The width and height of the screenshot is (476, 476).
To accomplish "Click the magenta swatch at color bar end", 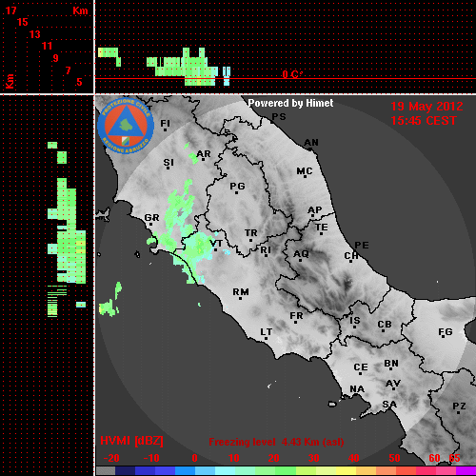I will 466,471.
